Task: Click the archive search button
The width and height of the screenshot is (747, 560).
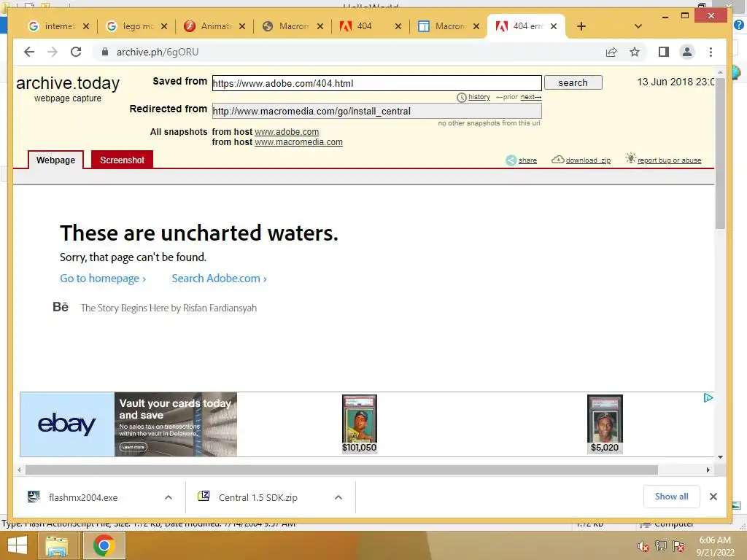Action: [573, 83]
